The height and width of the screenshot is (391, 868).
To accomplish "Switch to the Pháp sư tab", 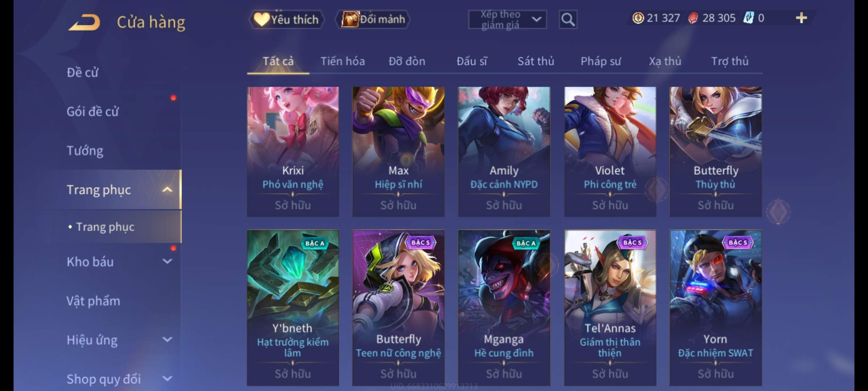I will point(601,61).
